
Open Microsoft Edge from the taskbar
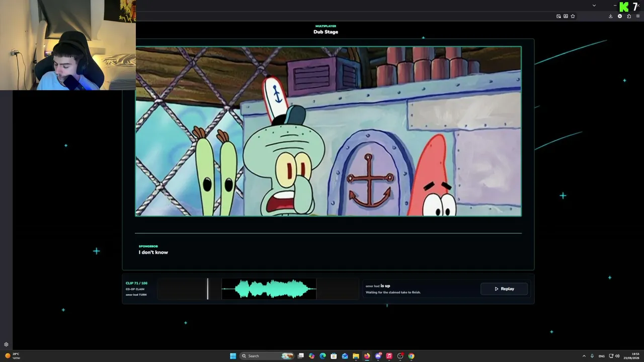(x=323, y=356)
